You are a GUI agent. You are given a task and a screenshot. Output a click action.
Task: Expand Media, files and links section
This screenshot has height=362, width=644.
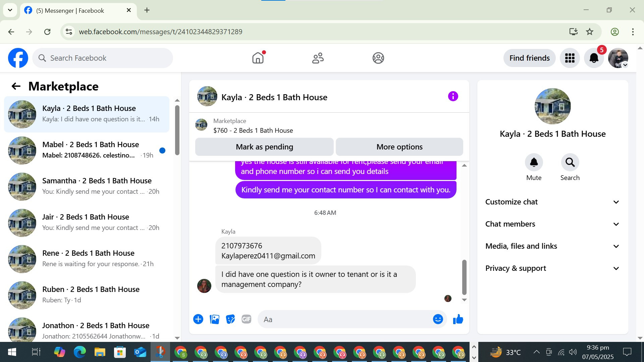552,246
